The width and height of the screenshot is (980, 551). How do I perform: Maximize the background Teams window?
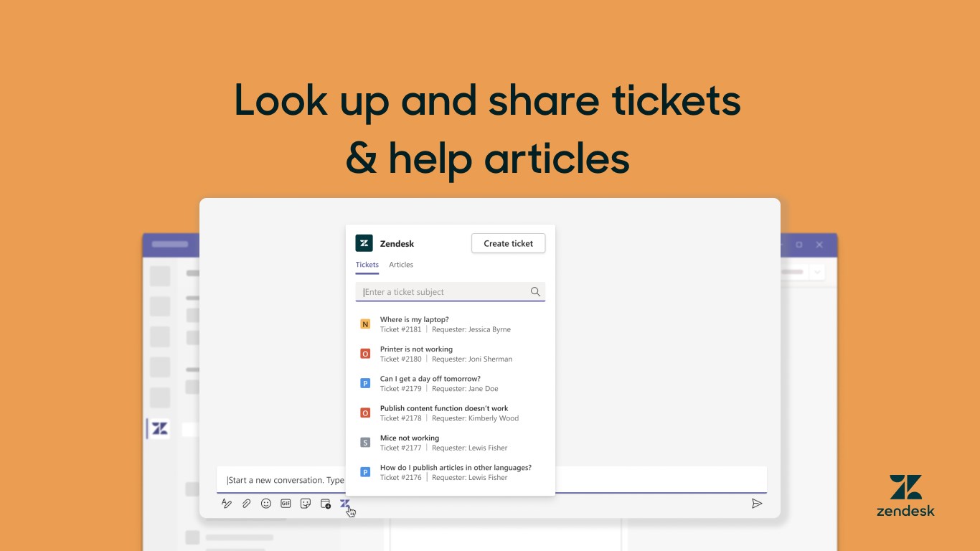point(799,245)
